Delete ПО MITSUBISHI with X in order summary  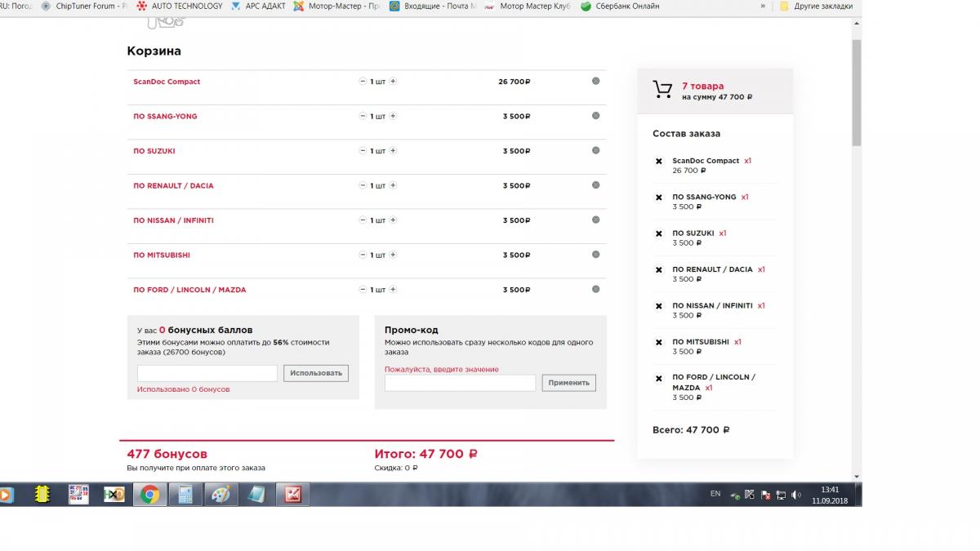tap(659, 342)
